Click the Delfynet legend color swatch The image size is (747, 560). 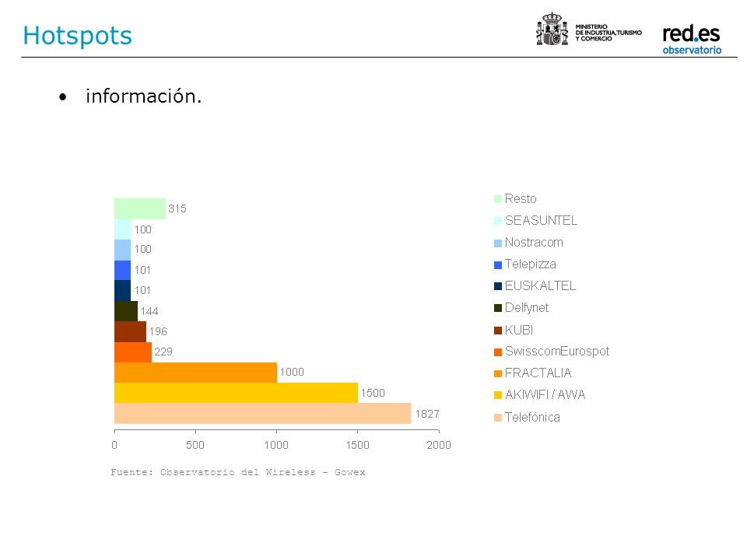[x=498, y=308]
